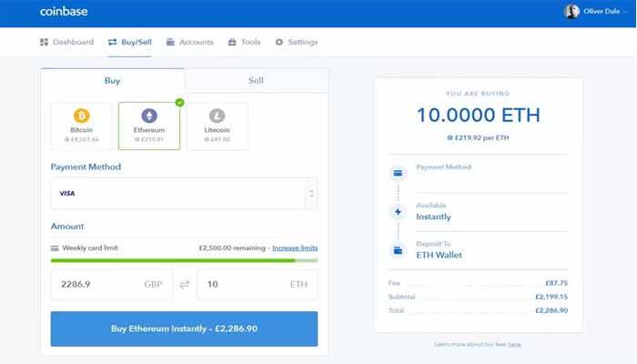Viewport: 637px width, 364px height.
Task: Click the Subtotal value £2,199.15
Action: 551,297
